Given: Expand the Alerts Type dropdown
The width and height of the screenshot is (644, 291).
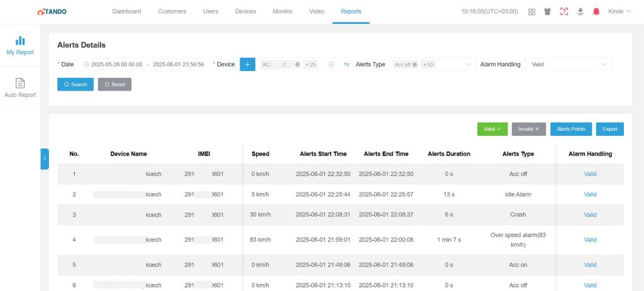Looking at the screenshot, I should 469,65.
